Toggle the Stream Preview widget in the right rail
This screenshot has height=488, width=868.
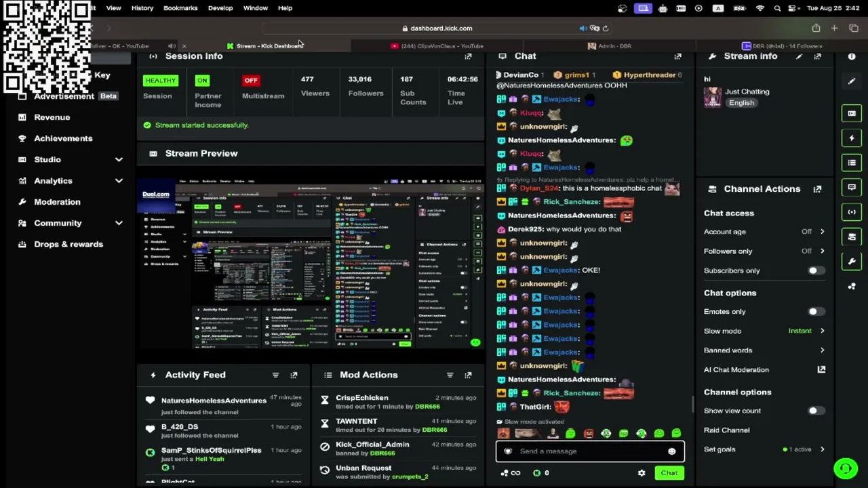(852, 113)
